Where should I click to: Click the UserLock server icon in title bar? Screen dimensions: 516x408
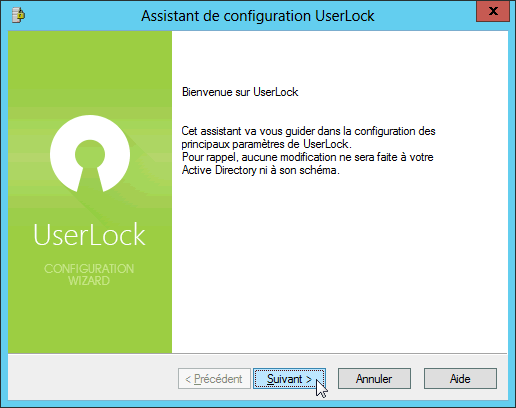click(x=18, y=15)
